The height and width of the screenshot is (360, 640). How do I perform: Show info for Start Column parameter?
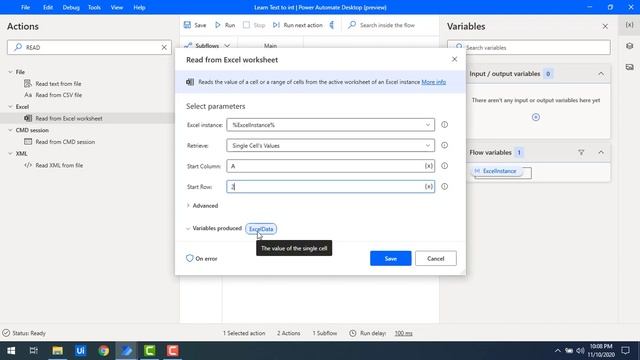point(444,166)
